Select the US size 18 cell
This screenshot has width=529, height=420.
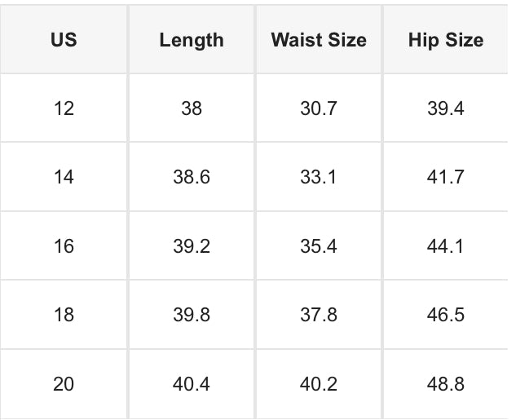click(64, 315)
